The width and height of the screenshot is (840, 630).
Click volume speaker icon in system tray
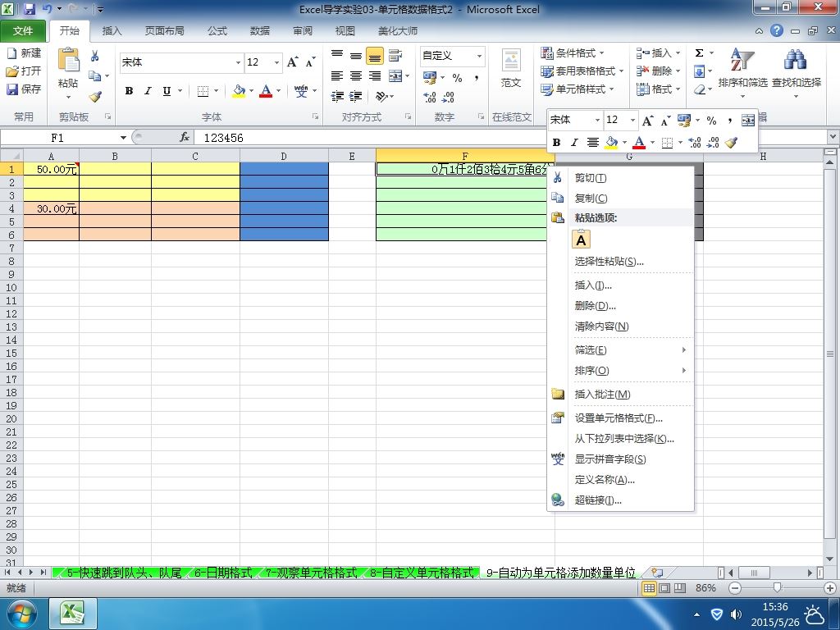point(736,614)
